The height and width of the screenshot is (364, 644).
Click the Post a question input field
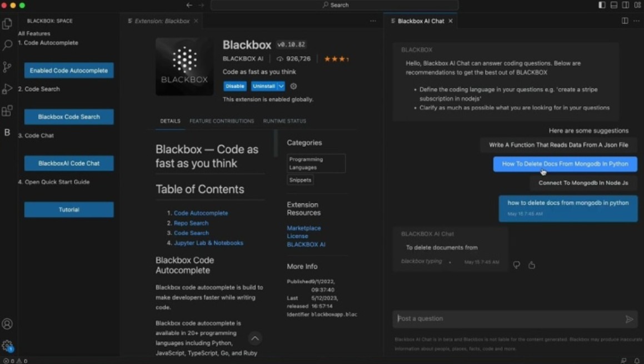508,319
